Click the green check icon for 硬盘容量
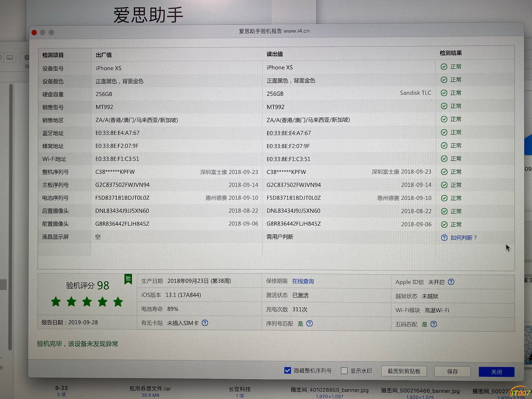The height and width of the screenshot is (399, 532). point(444,93)
